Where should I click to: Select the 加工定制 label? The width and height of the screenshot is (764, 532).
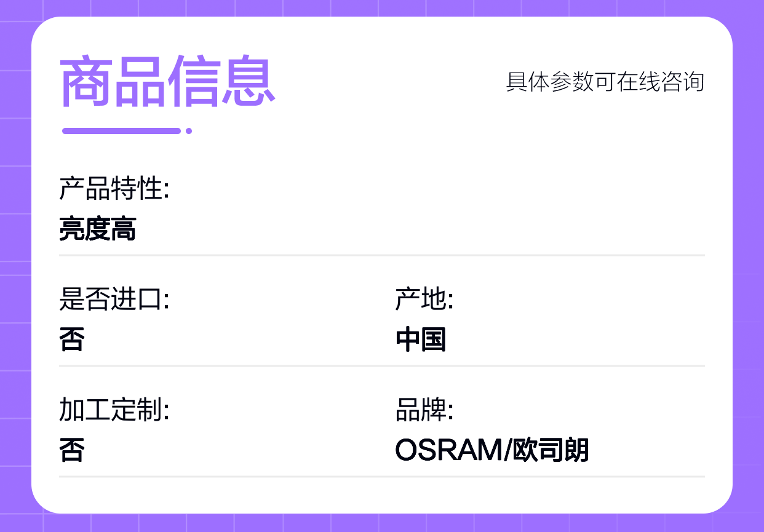tap(114, 410)
